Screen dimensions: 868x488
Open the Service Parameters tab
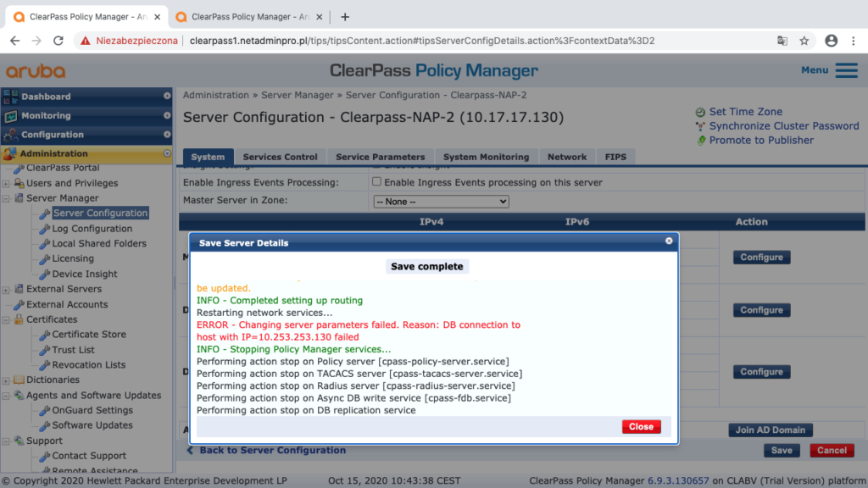[x=381, y=157]
